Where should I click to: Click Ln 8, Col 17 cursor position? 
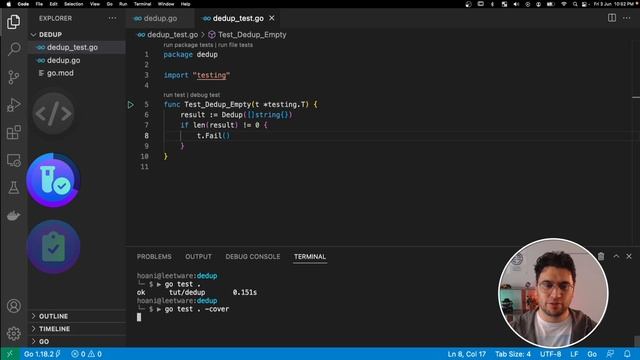coord(467,354)
